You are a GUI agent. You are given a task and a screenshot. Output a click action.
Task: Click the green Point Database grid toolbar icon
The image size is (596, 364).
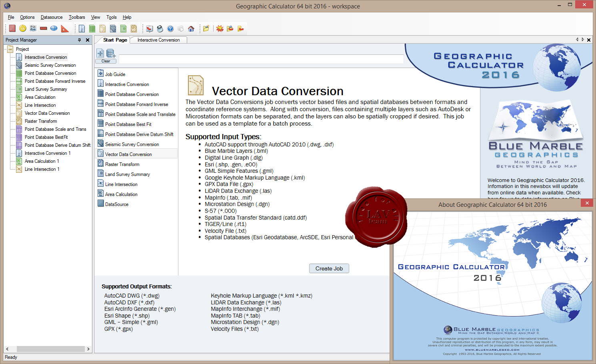coord(92,28)
